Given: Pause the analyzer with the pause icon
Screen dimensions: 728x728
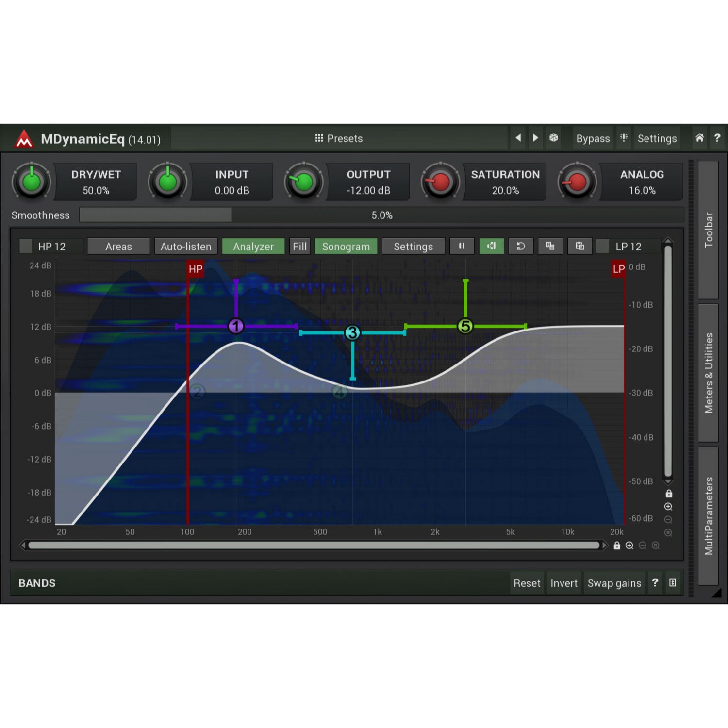Looking at the screenshot, I should pyautogui.click(x=462, y=246).
